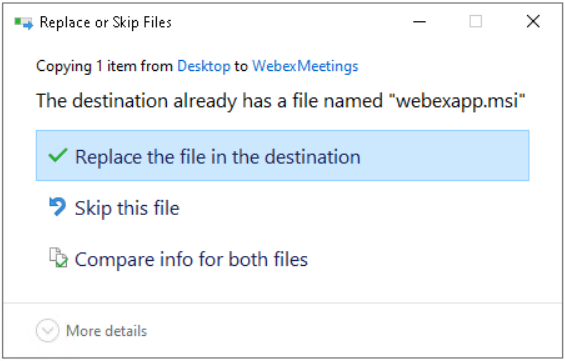Click the Replace or Skip Files title text
The image size is (565, 361).
[106, 22]
